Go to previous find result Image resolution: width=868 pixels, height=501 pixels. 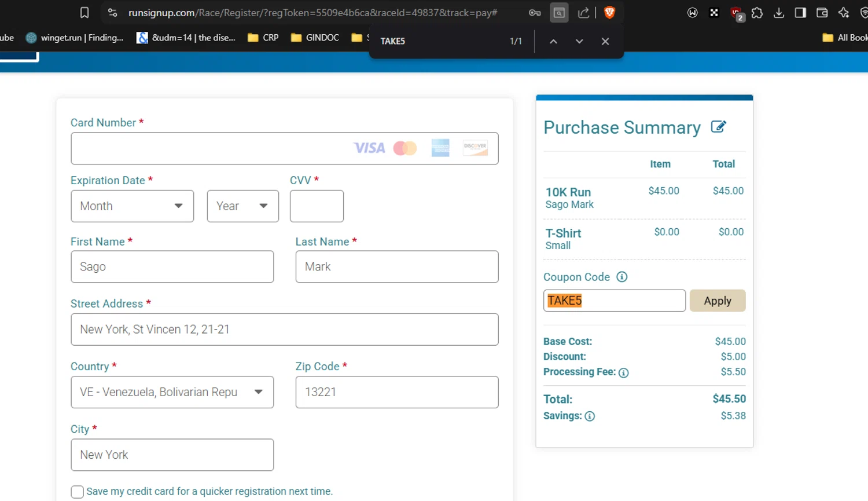553,41
